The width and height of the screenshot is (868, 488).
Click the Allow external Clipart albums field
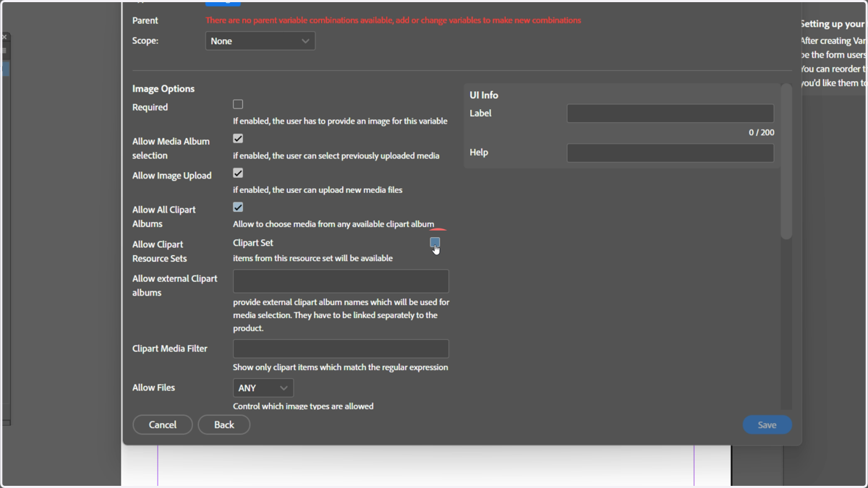coord(341,281)
